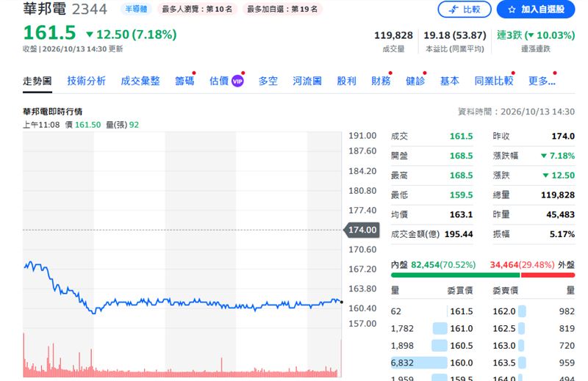Click the 163.5 ask price row
The image size is (588, 381).
pos(534,363)
